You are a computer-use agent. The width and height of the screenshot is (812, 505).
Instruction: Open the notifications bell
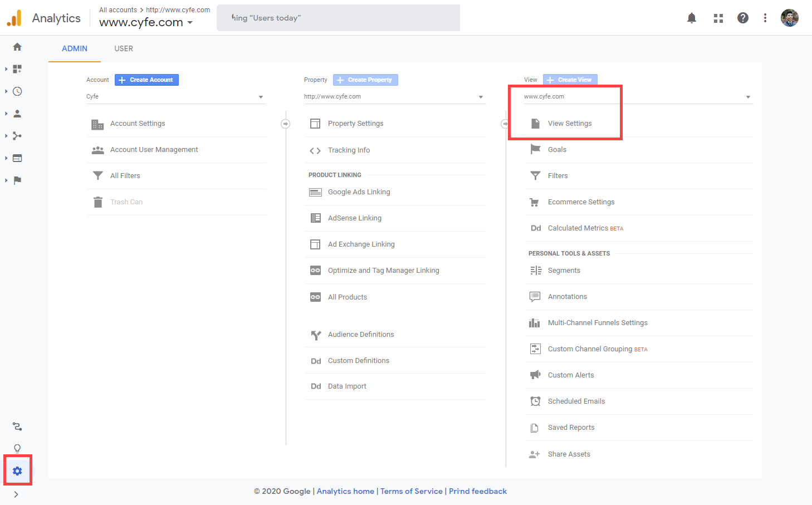tap(691, 17)
